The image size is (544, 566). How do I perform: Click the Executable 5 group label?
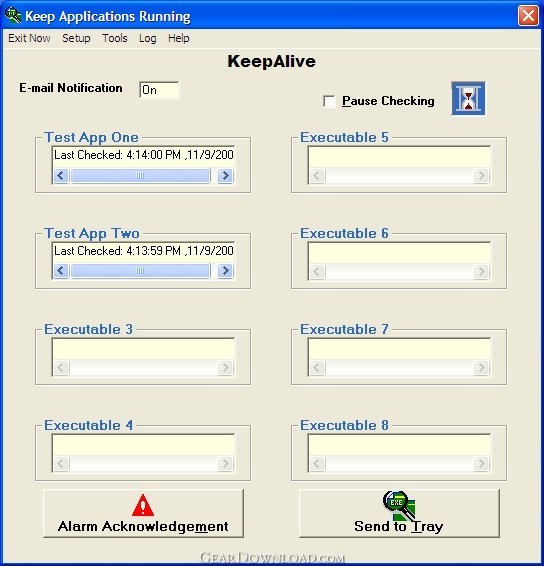coord(344,138)
